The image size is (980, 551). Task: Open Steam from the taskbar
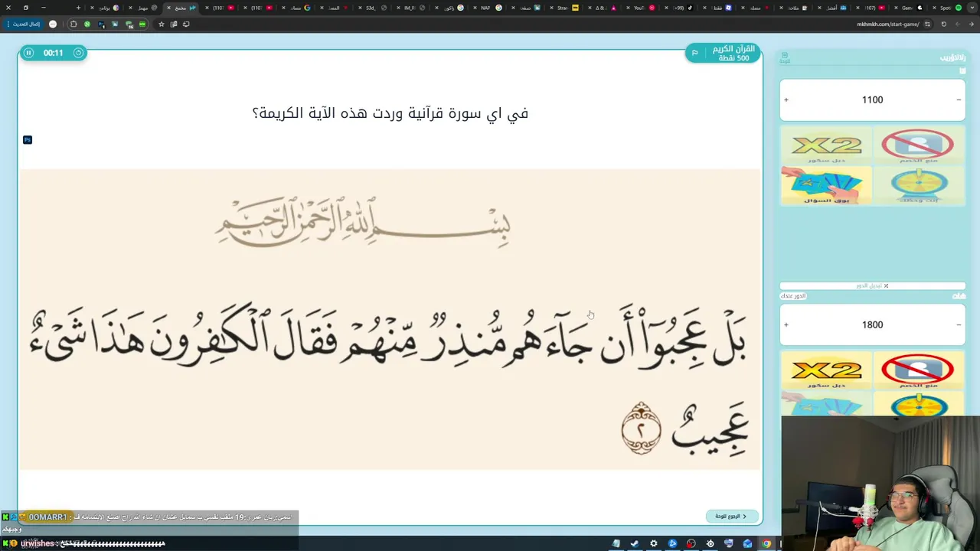tap(635, 543)
